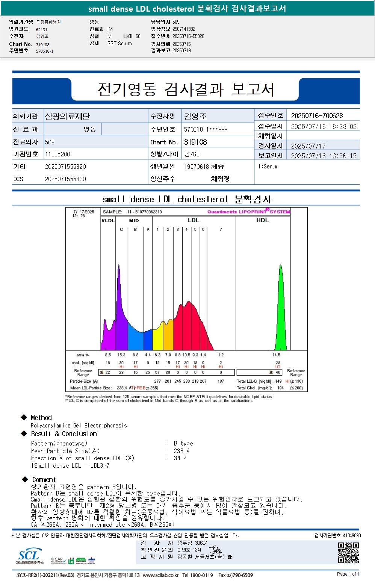Click the signature next to 최인호 1241
Image resolution: width=375 pixels, height=588 pixels.
pyautogui.click(x=215, y=550)
